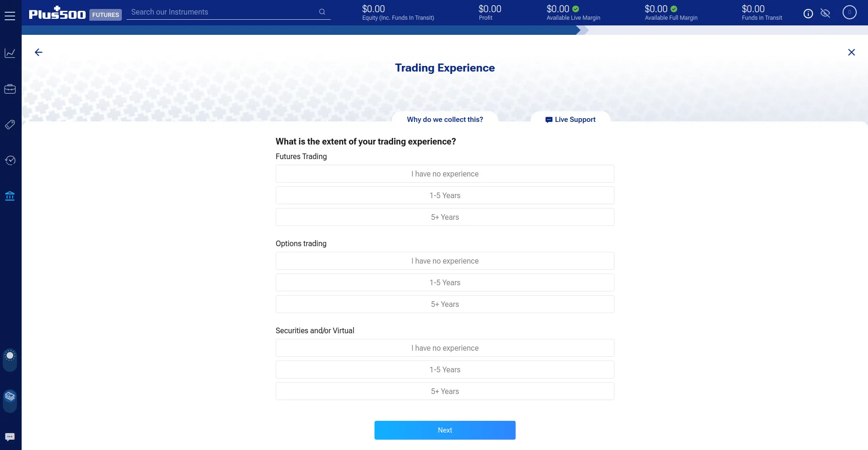Click the Next button
This screenshot has height=450, width=868.
coord(445,430)
